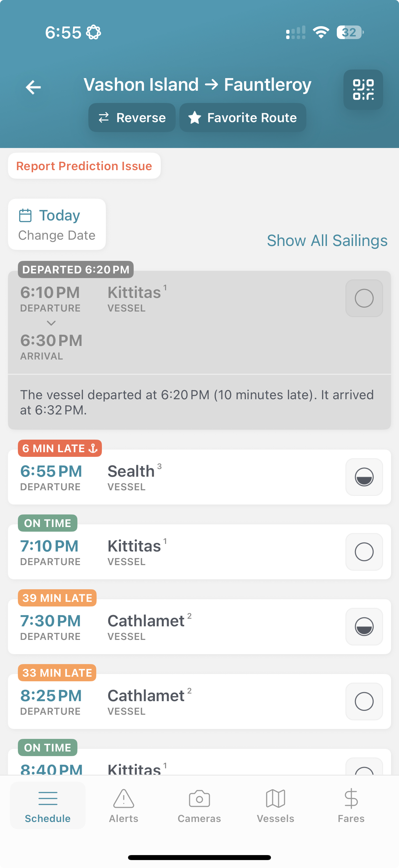Tap the back arrow icon

[x=33, y=87]
